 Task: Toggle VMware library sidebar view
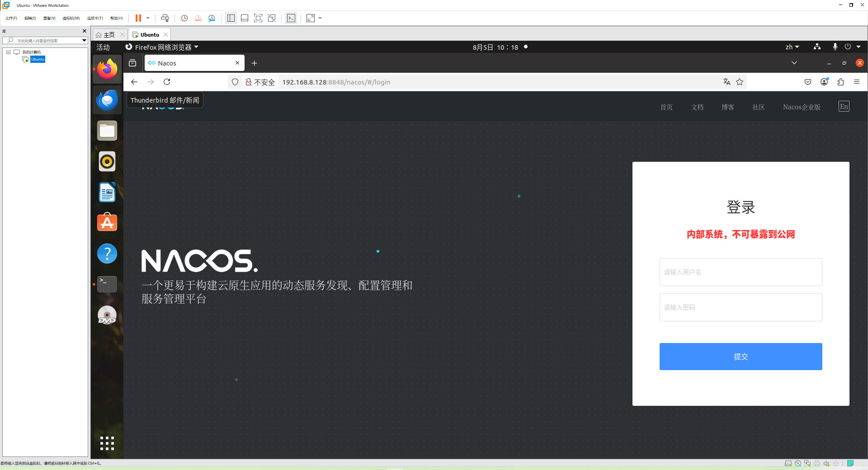(231, 18)
